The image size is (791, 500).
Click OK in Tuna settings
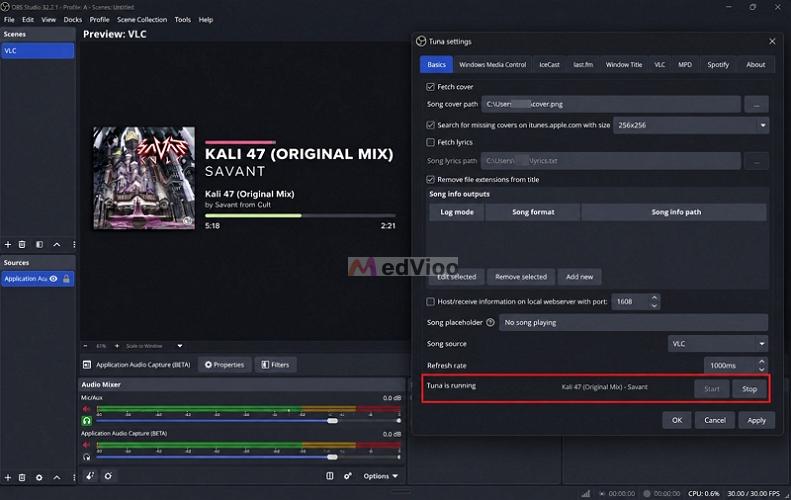677,420
